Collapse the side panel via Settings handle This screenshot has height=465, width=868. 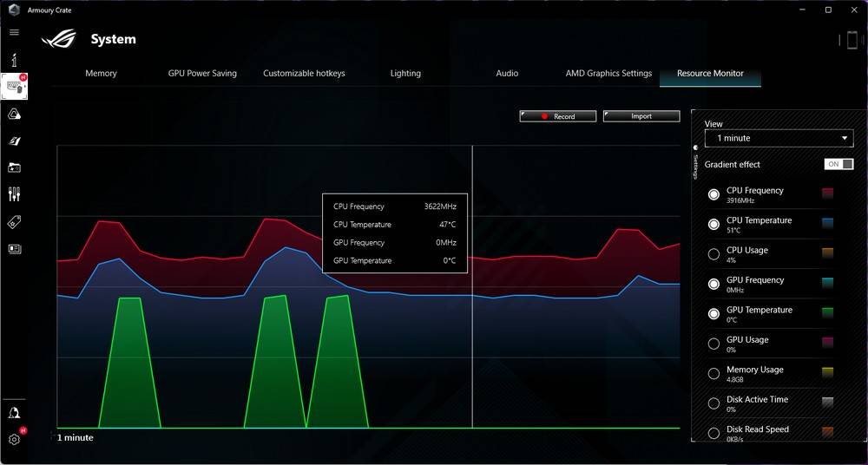[x=696, y=161]
